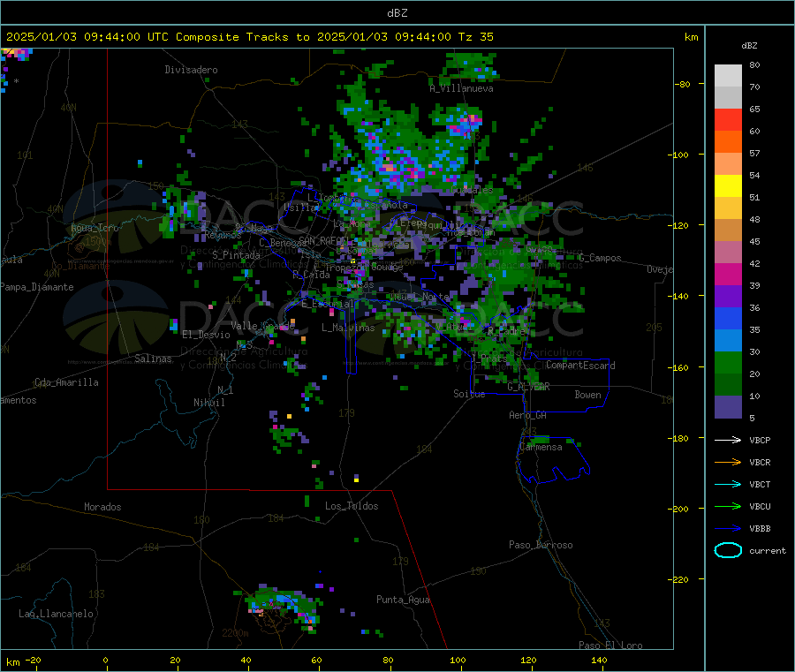The image size is (795, 672).
Task: Click the 'G_Campos' map label
Action: pyautogui.click(x=600, y=258)
